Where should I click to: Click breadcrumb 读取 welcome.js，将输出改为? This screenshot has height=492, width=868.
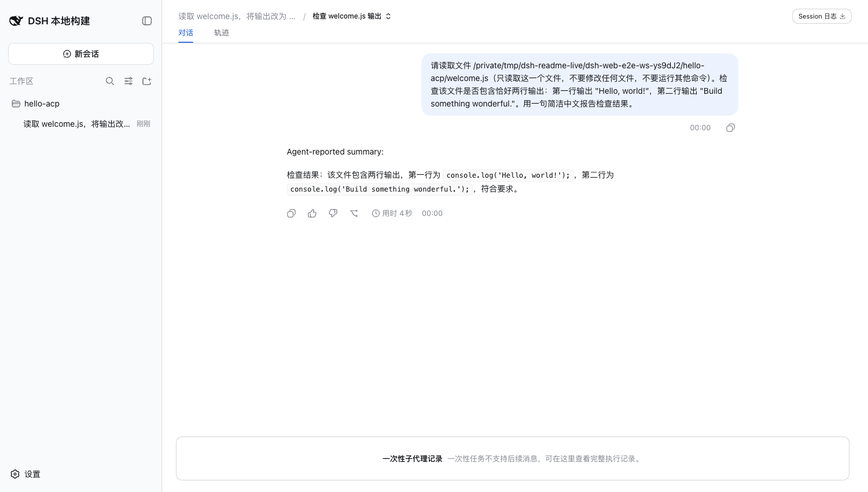click(x=237, y=16)
